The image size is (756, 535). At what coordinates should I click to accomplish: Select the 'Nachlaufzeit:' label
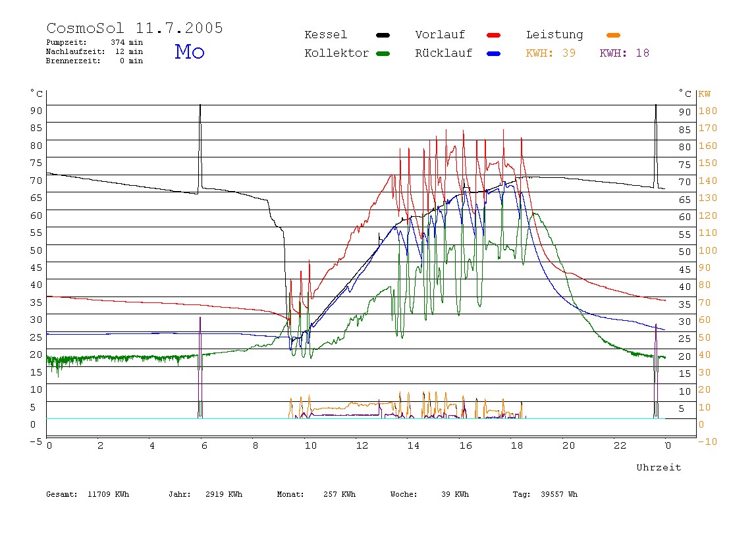pyautogui.click(x=76, y=51)
